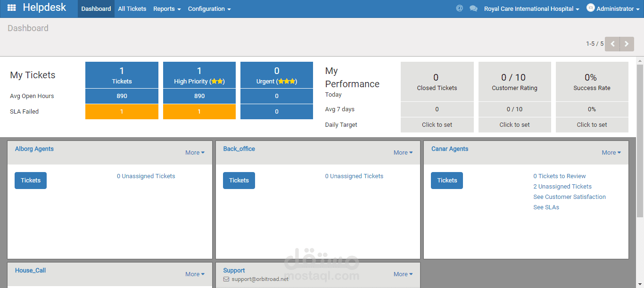This screenshot has height=288, width=644.
Task: Click the 0 / 10 Customer Rating tile
Action: coord(515,82)
